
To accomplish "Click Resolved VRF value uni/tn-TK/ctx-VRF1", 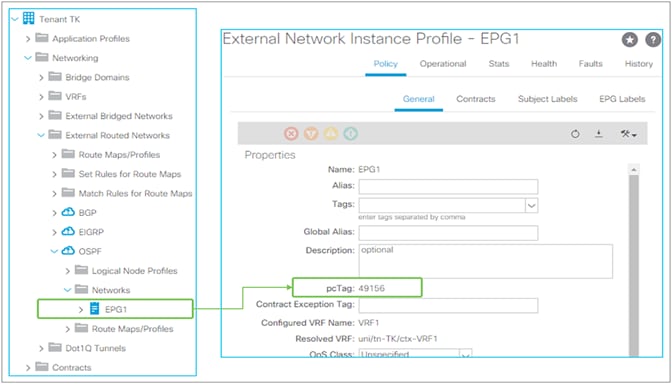I will [398, 339].
